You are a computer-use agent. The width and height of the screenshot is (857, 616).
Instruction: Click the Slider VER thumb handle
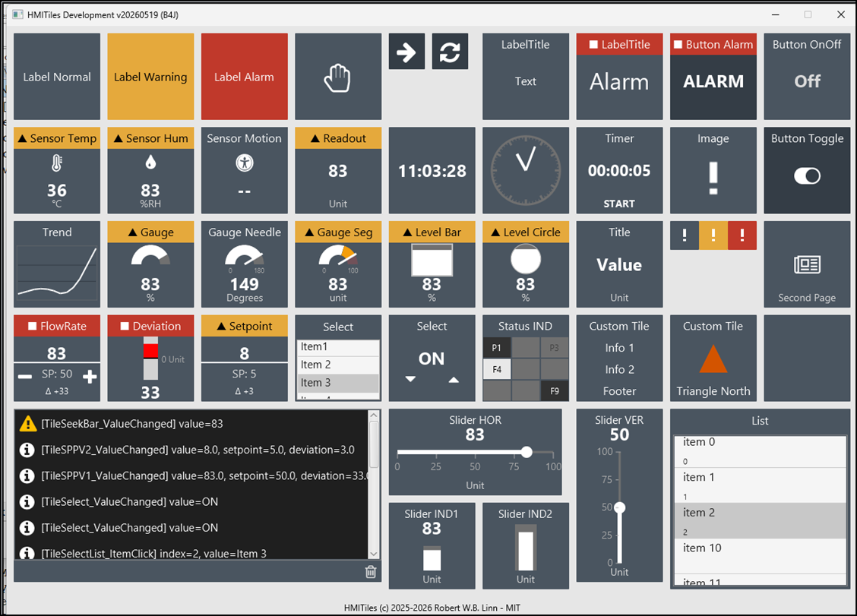pyautogui.click(x=619, y=508)
